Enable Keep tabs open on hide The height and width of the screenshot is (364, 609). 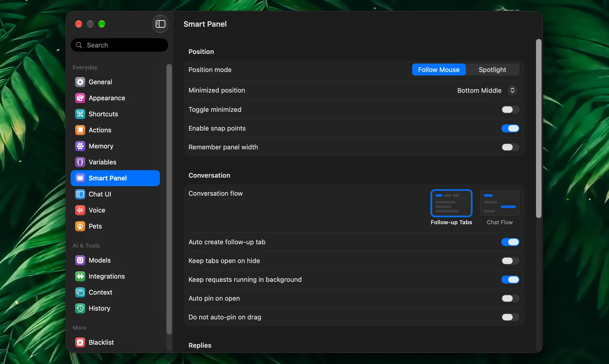pos(510,261)
